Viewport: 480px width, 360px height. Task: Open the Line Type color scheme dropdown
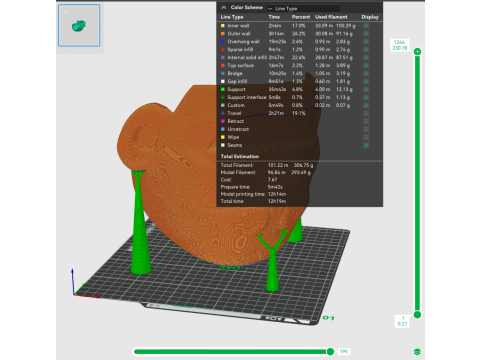pos(303,8)
